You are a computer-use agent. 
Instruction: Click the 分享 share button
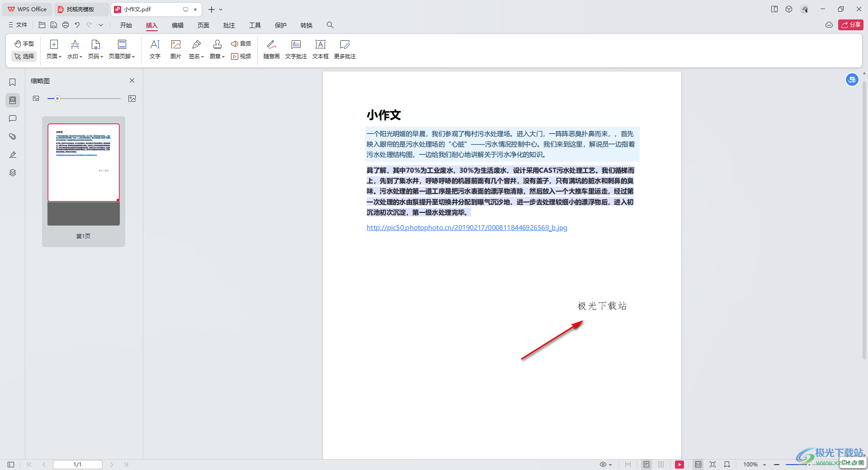click(850, 25)
